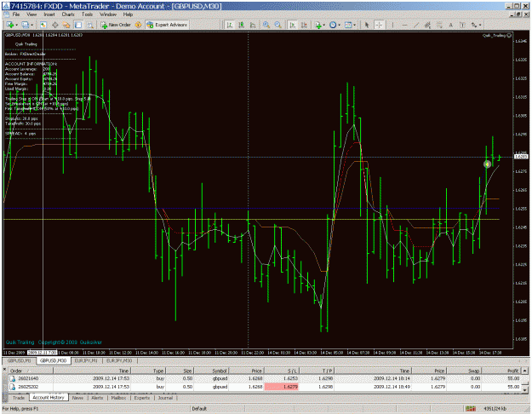Image resolution: width=532 pixels, height=414 pixels.
Task: Expand the Indicators dropdown arrow
Action: pos(324,25)
